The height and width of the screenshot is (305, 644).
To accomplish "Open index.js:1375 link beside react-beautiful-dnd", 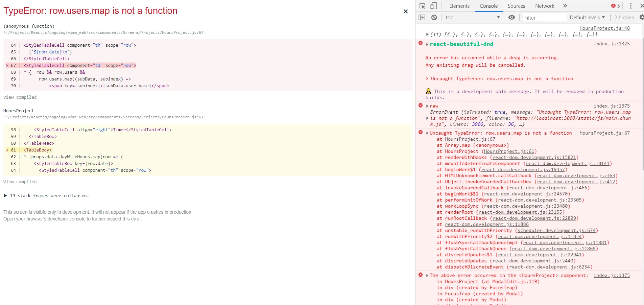I will (x=612, y=44).
